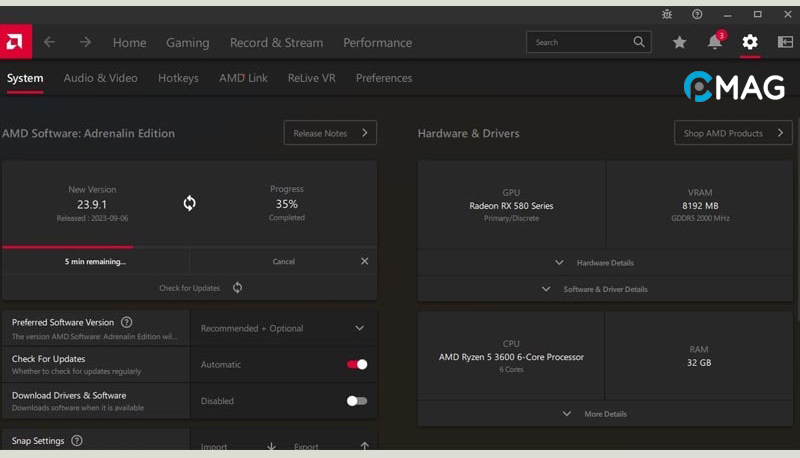This screenshot has width=800, height=458.
Task: Open the settings gear icon
Action: point(749,42)
